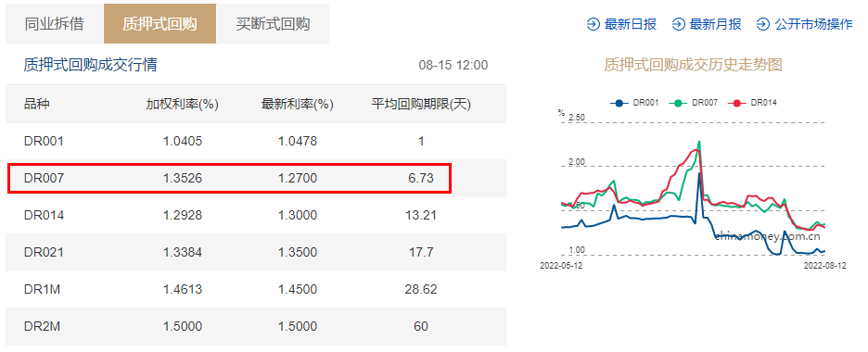Click the DR001 spike on the chart
Viewport: 868px width, 352px height.
coord(700,173)
